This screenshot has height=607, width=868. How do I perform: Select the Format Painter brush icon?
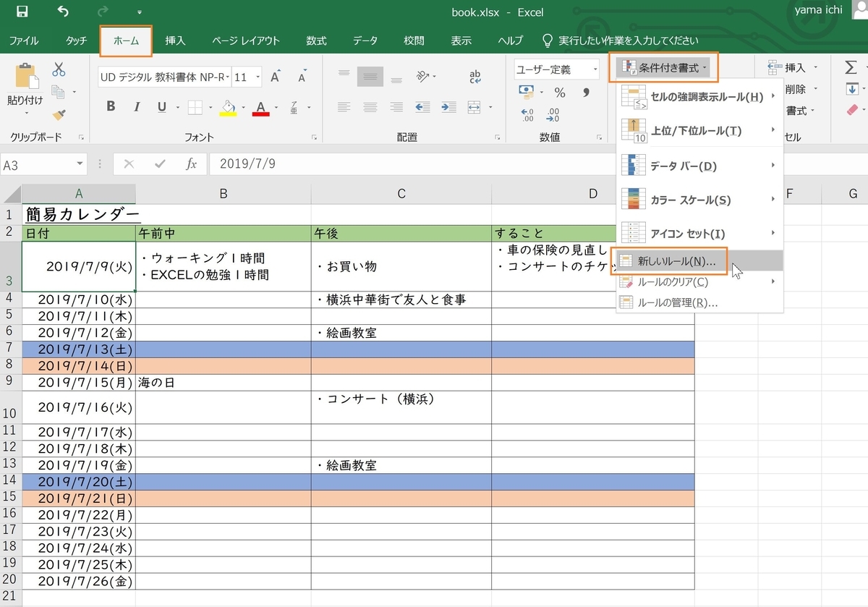[x=59, y=116]
